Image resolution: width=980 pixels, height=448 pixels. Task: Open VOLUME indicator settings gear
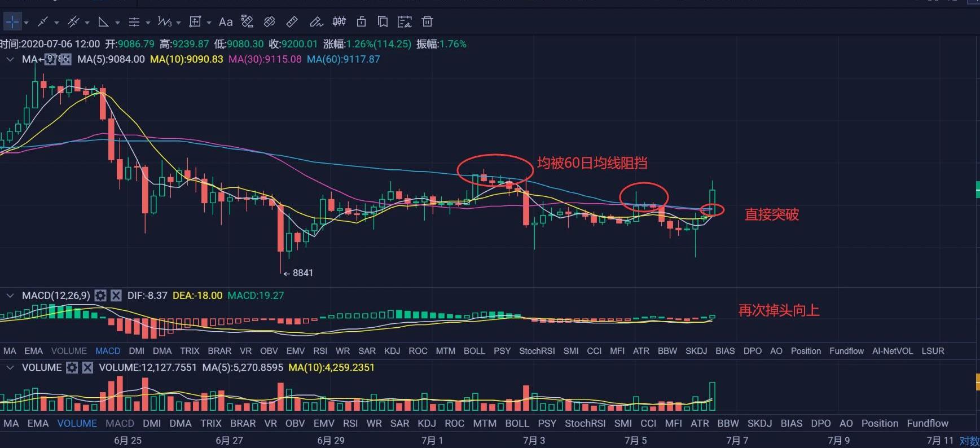pos(72,368)
